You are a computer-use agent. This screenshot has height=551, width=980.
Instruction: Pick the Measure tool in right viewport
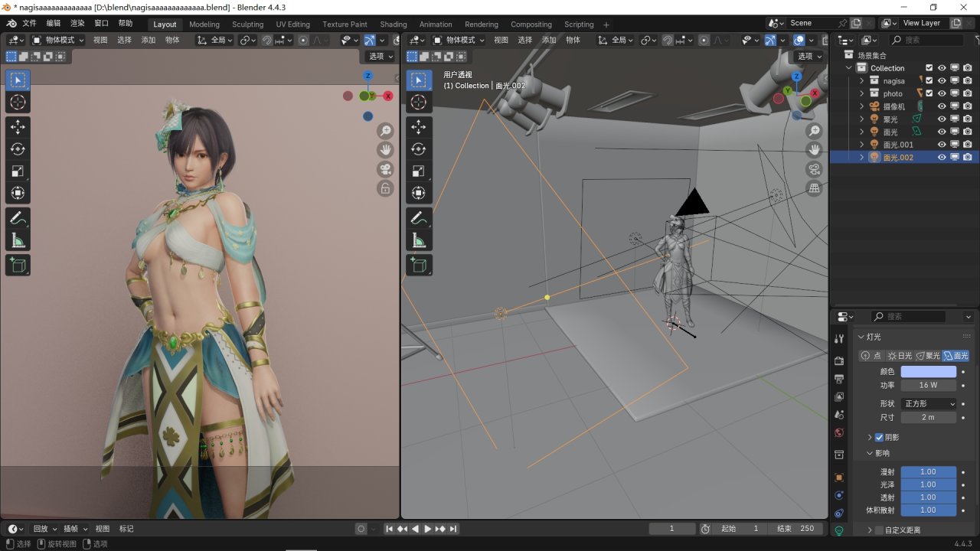click(419, 242)
